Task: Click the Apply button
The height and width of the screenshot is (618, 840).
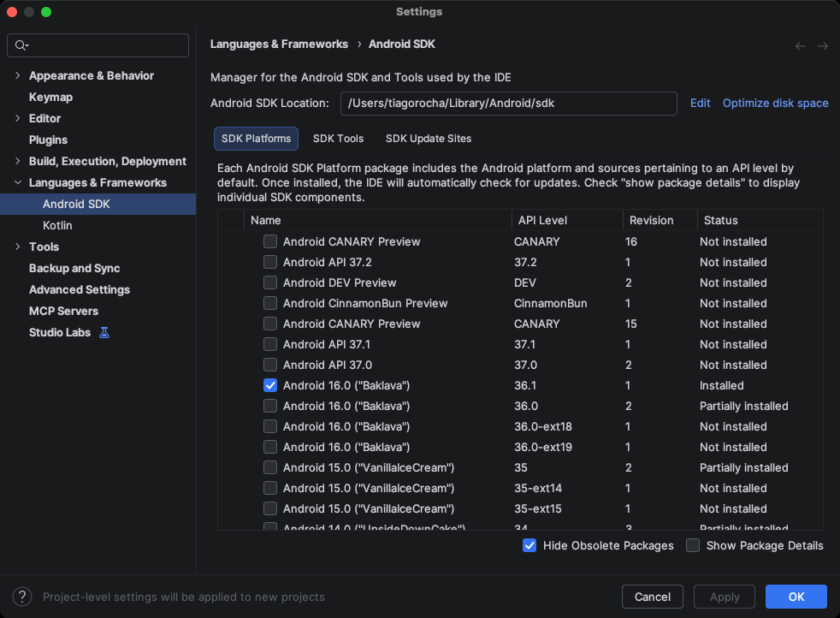Action: (x=725, y=597)
